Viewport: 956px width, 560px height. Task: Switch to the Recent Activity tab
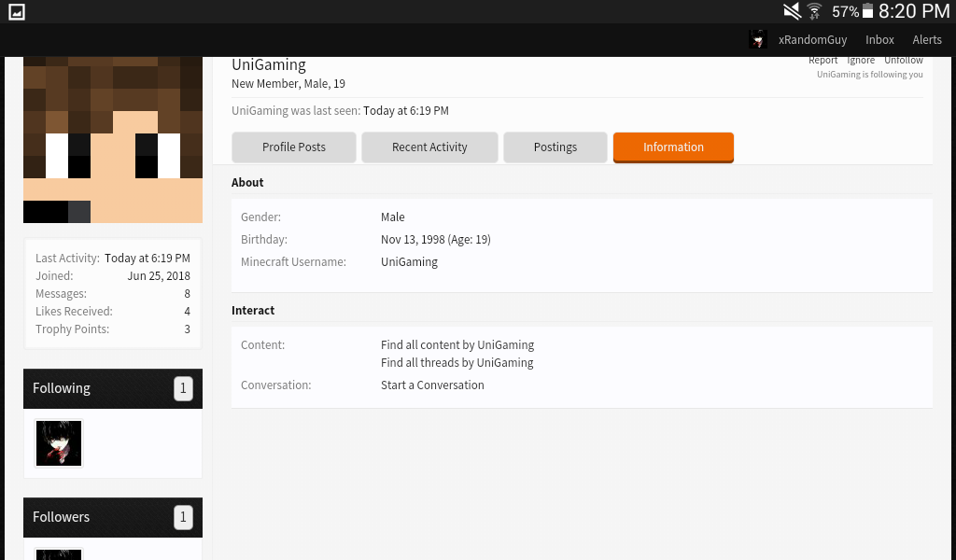[429, 147]
